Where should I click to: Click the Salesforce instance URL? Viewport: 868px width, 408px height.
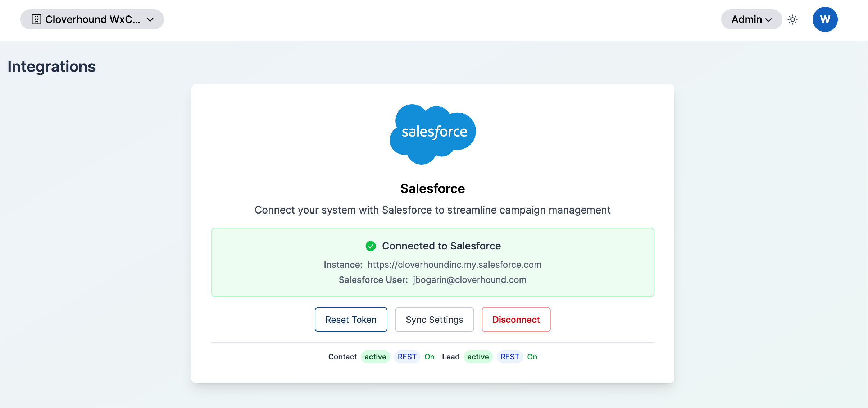[x=454, y=265]
